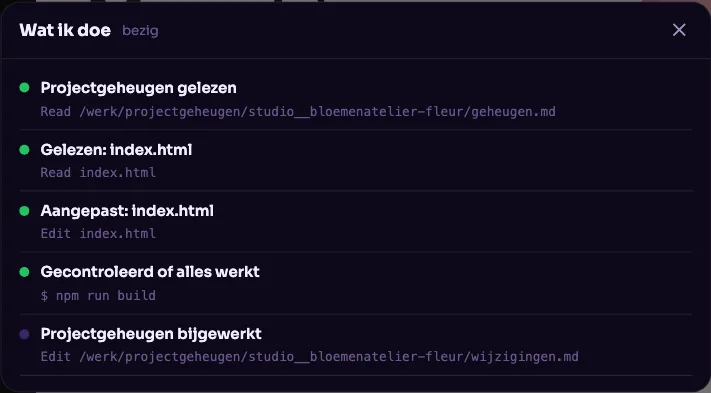Click the wijzigingen.md file path
This screenshot has width=711, height=393.
pyautogui.click(x=329, y=357)
